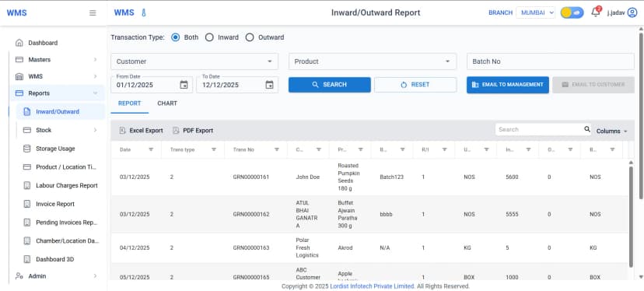
Task: Select the Outward transaction type radio
Action: [250, 37]
